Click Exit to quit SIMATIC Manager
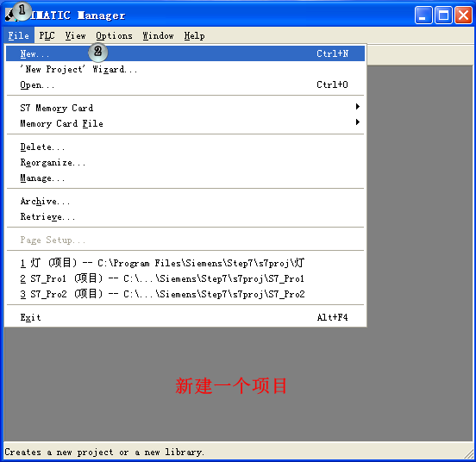The image size is (476, 462). pyautogui.click(x=185, y=317)
